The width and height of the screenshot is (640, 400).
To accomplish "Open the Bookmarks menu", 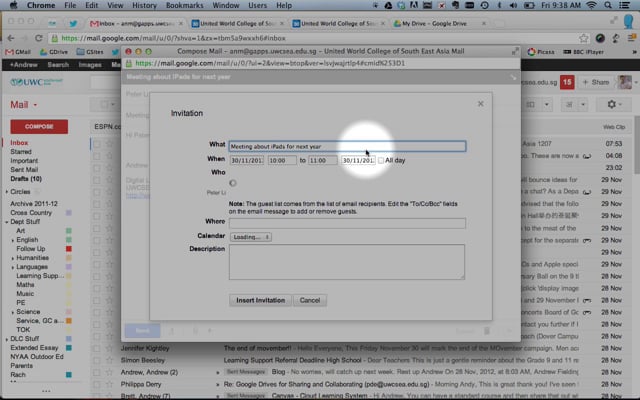I will click(x=184, y=5).
